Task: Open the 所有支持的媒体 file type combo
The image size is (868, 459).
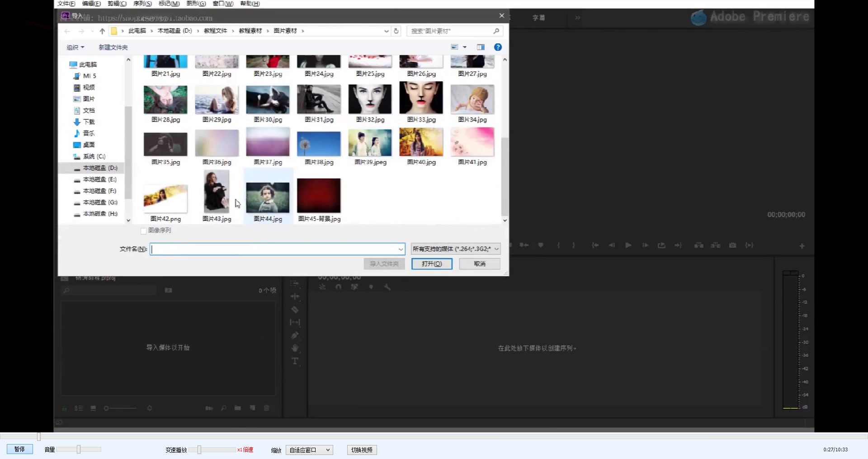Action: (x=455, y=249)
